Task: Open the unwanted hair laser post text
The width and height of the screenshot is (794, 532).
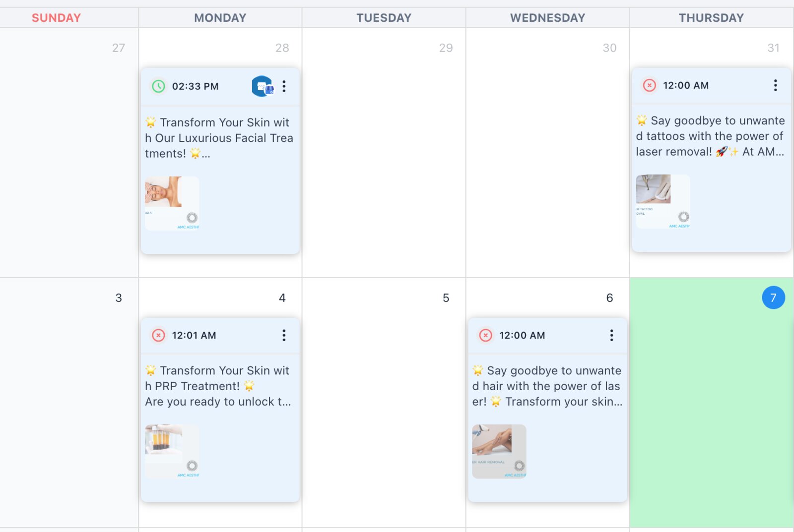Action: [x=547, y=386]
